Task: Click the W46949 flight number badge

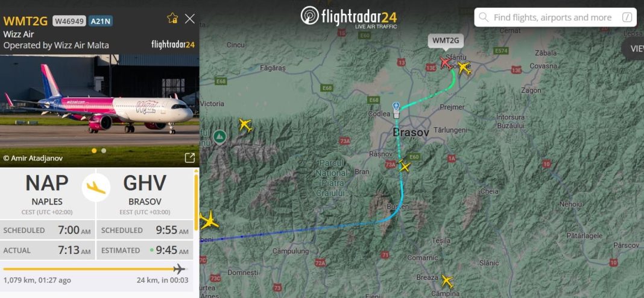Action: click(x=69, y=21)
